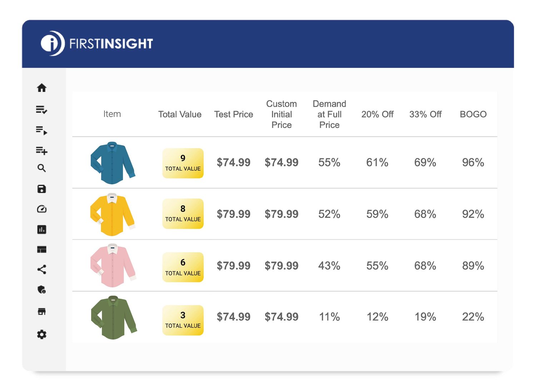Image resolution: width=536 pixels, height=392 pixels.
Task: Click the First Insight logo
Action: click(96, 44)
